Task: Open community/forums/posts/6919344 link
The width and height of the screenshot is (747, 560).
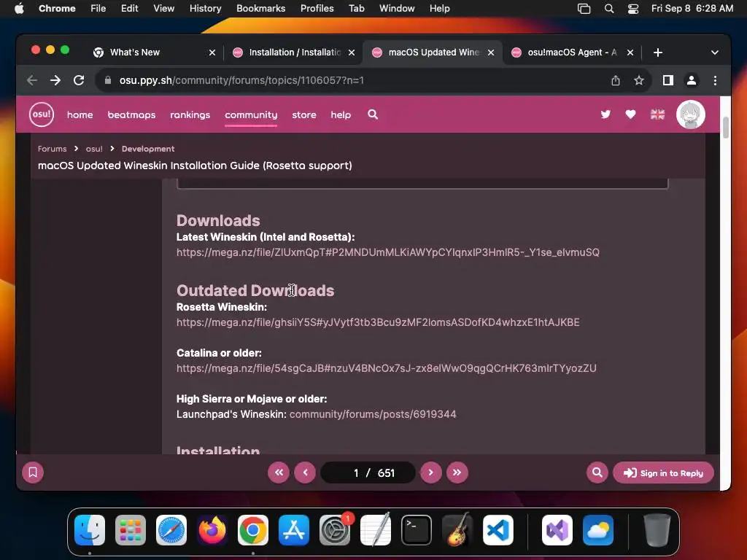Action: click(x=373, y=414)
